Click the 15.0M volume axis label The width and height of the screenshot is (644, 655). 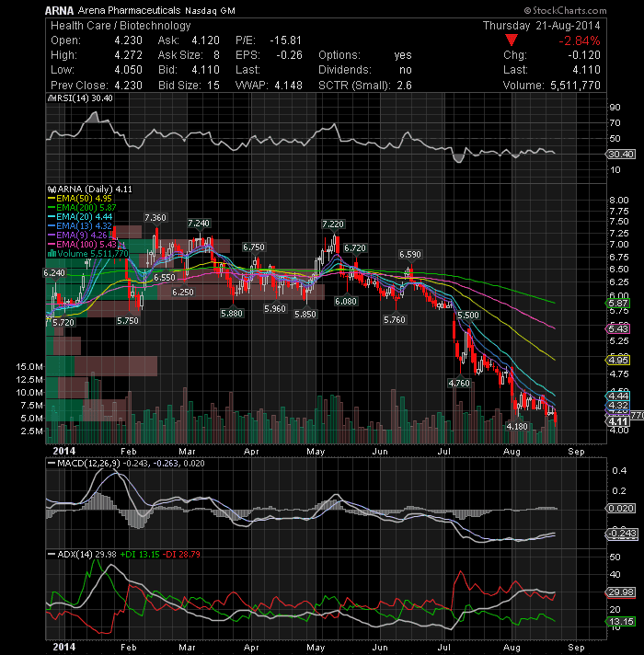pyautogui.click(x=29, y=367)
